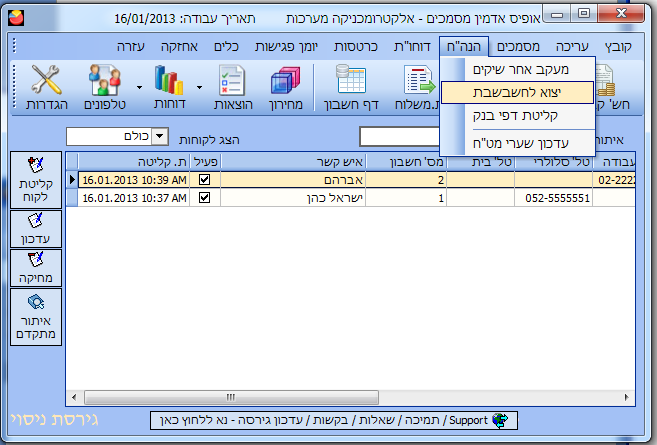Screen dimensions: 657x445
Task: Choose קליטת דפי בנק menu entry
Action: point(517,115)
